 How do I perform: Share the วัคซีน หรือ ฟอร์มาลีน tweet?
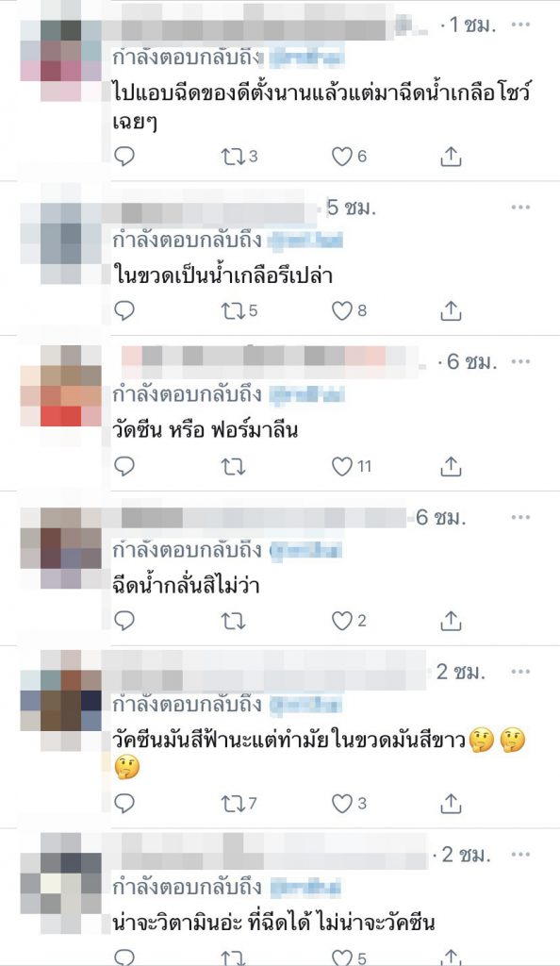point(451,466)
